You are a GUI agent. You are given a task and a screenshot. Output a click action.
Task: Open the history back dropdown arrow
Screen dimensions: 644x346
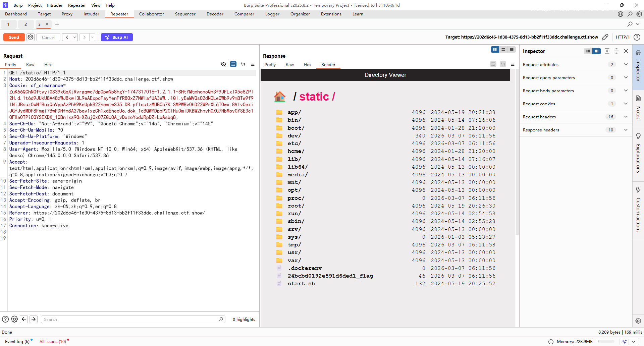click(75, 37)
